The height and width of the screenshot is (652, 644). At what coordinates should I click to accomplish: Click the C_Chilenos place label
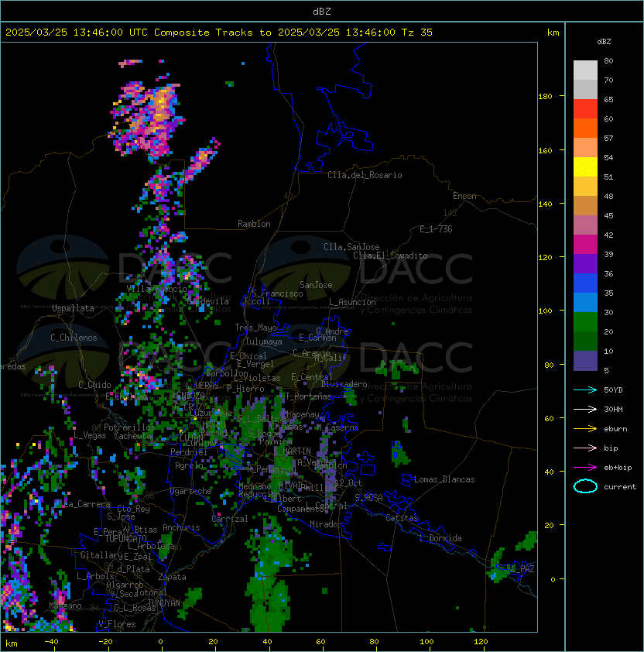[x=74, y=338]
